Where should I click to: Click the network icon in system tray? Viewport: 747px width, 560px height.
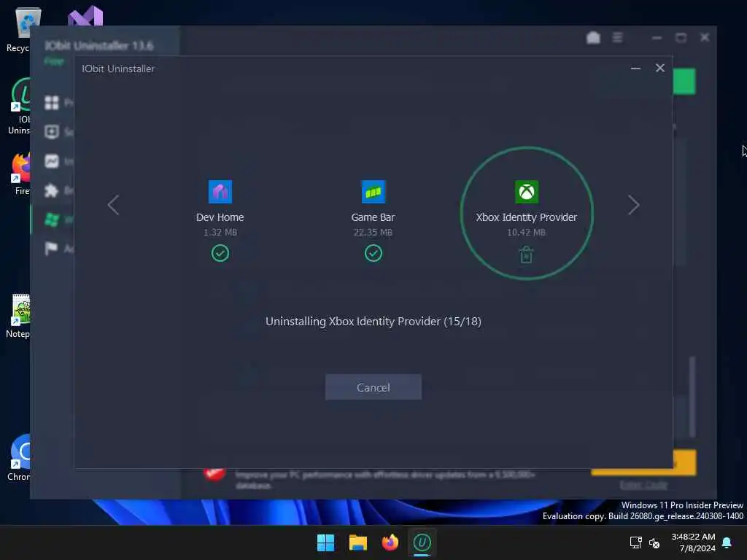click(636, 542)
